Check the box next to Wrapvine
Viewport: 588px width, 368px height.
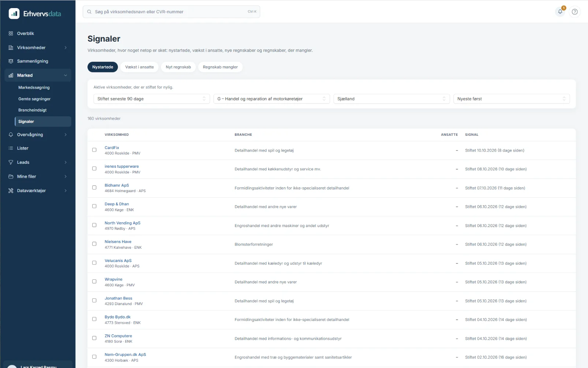94,282
